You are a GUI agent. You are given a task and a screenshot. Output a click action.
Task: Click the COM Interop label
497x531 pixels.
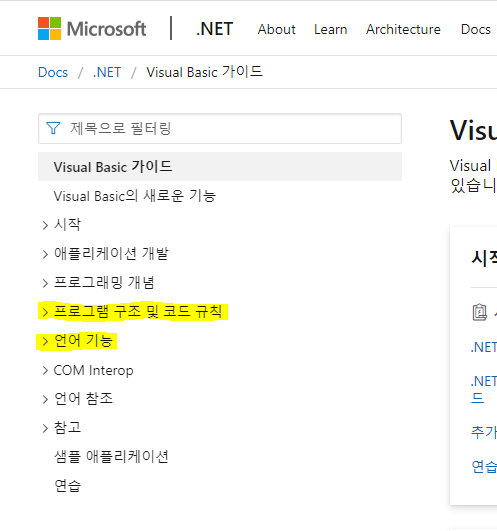pos(93,370)
